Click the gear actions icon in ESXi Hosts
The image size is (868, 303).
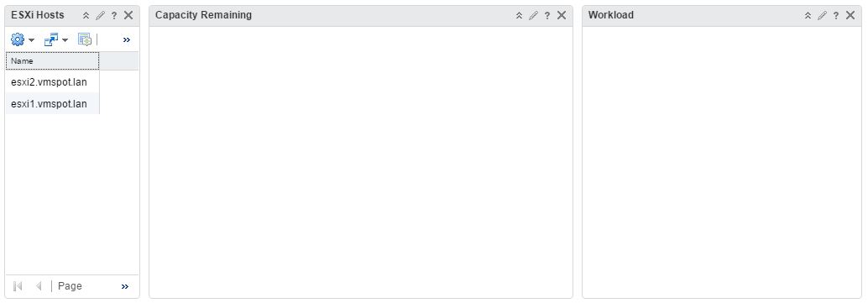(18, 39)
